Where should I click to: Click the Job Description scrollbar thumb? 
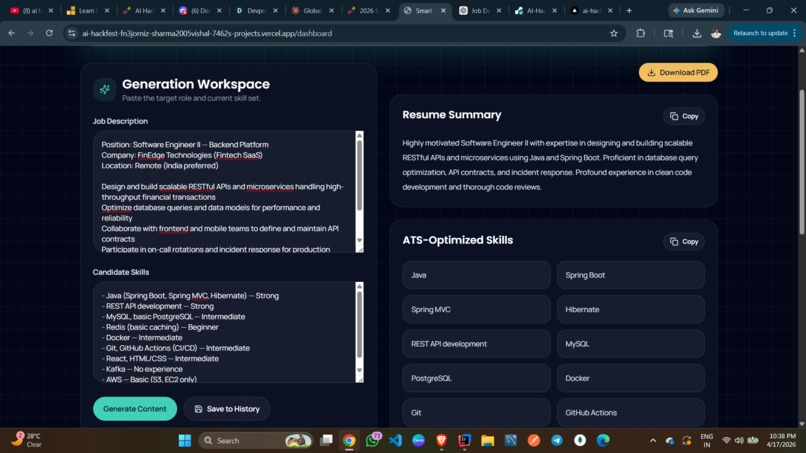[x=359, y=175]
